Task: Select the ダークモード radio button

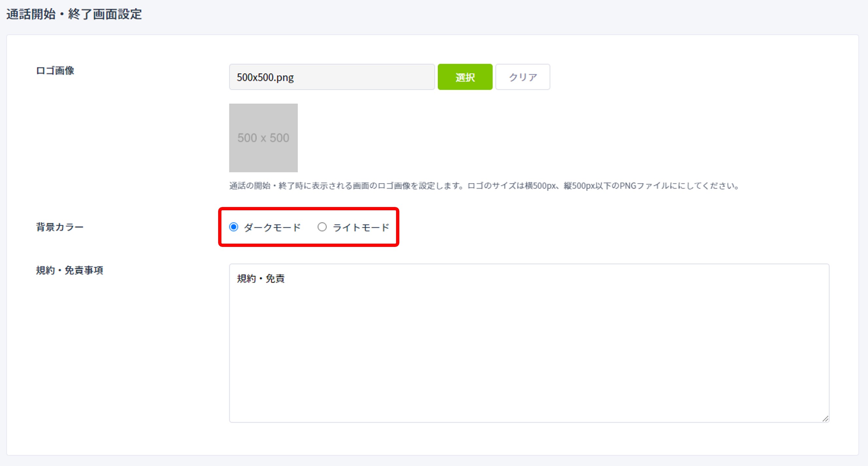Action: [234, 227]
